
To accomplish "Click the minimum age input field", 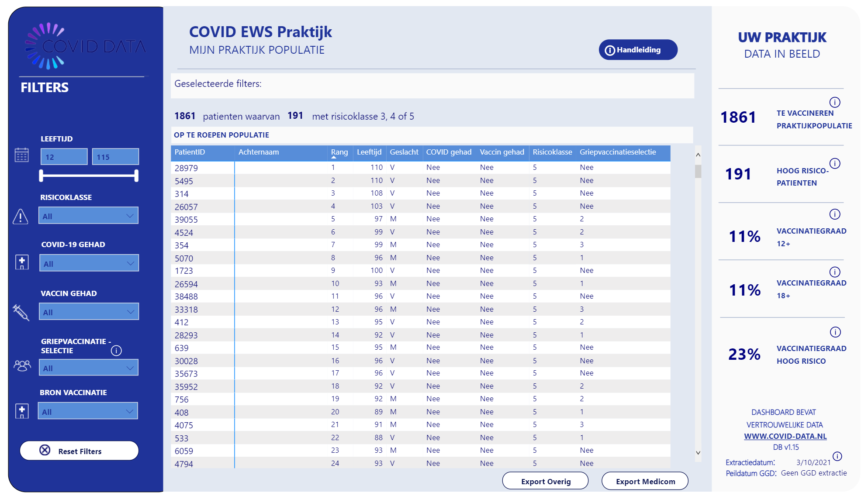I will (64, 157).
